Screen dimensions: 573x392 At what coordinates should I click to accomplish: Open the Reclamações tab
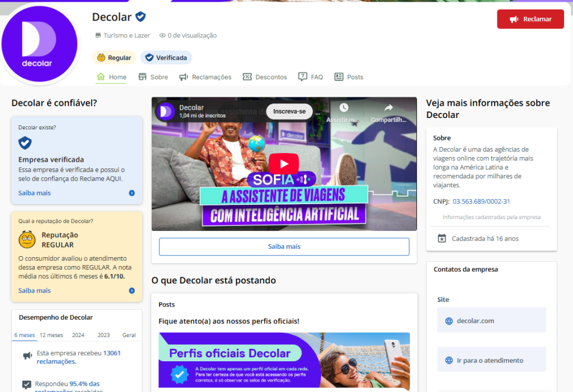(x=205, y=77)
